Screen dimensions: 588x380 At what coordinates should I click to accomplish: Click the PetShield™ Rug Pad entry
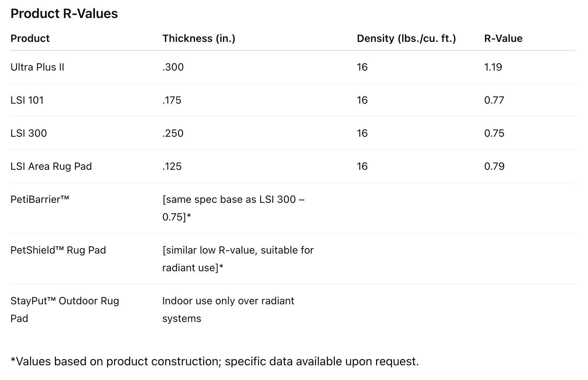[x=58, y=250]
